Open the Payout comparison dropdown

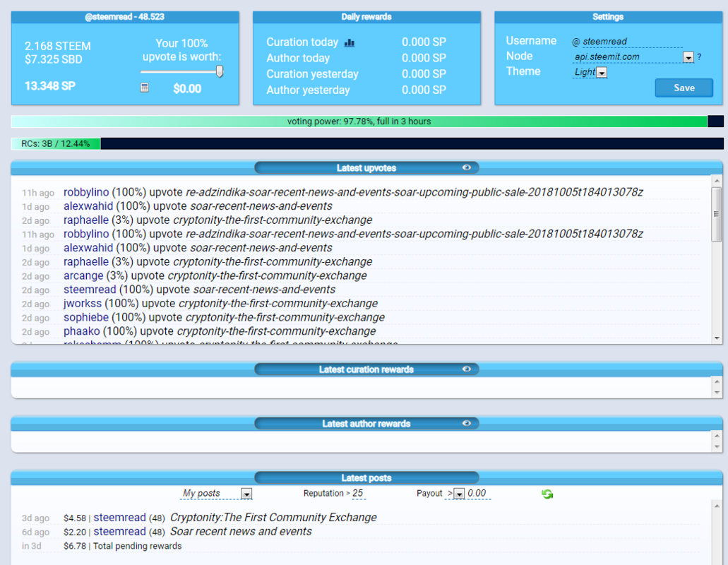pyautogui.click(x=459, y=494)
